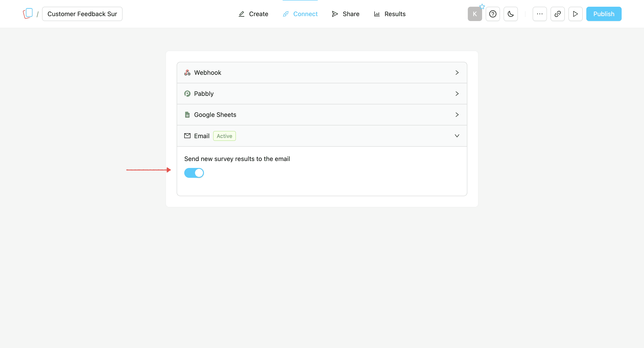Copy the survey link icon

click(x=557, y=14)
